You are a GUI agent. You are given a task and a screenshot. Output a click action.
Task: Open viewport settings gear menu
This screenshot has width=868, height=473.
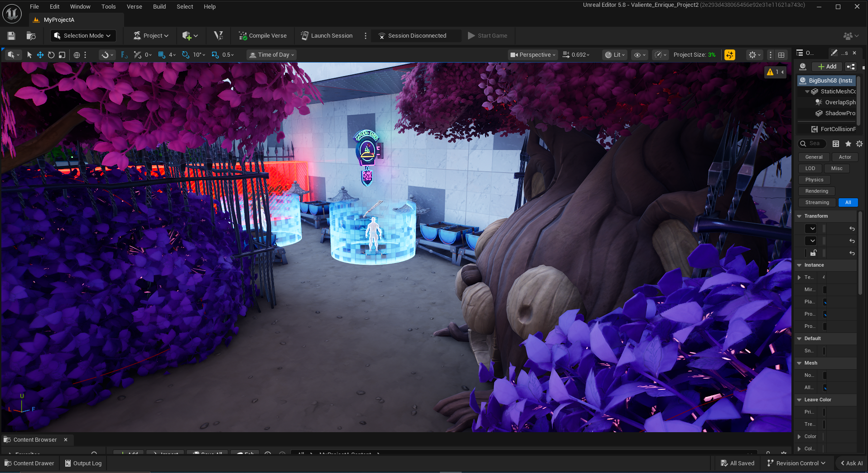[x=755, y=55]
